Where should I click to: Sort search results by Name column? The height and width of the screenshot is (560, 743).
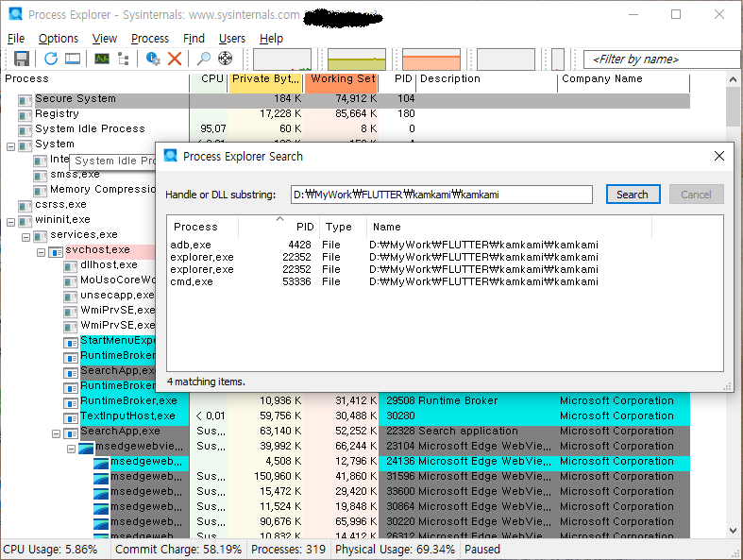point(510,228)
